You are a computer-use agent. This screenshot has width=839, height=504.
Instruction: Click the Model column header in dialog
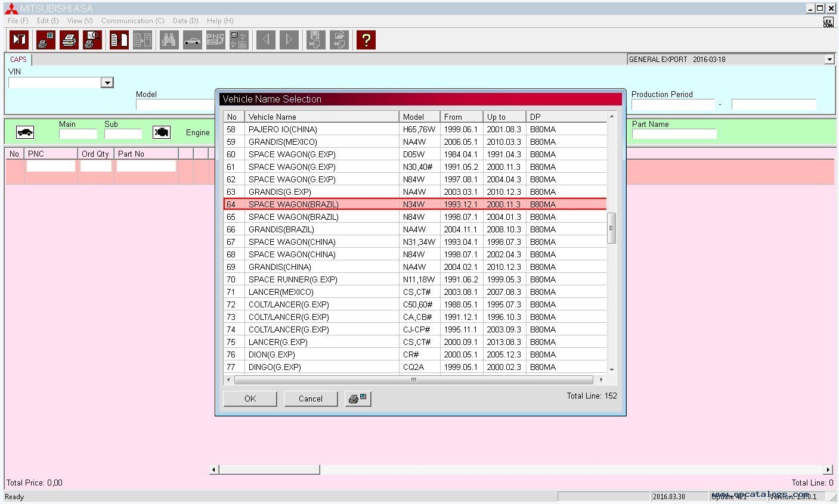coord(419,117)
